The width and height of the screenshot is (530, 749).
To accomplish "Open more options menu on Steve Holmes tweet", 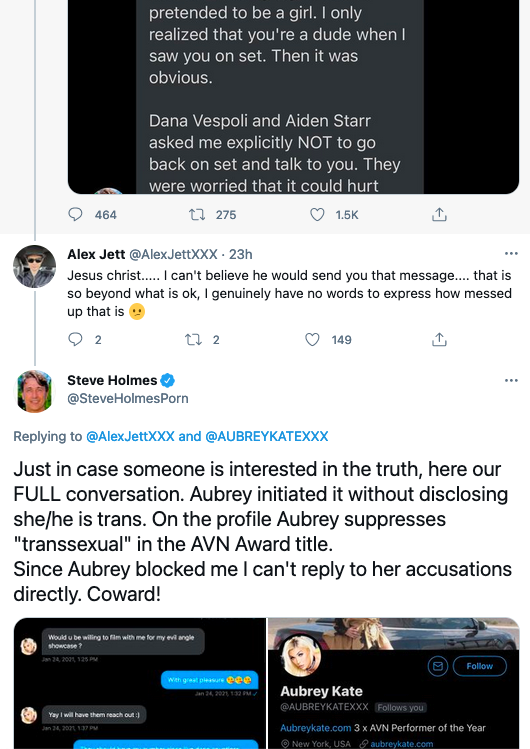I will coord(511,380).
